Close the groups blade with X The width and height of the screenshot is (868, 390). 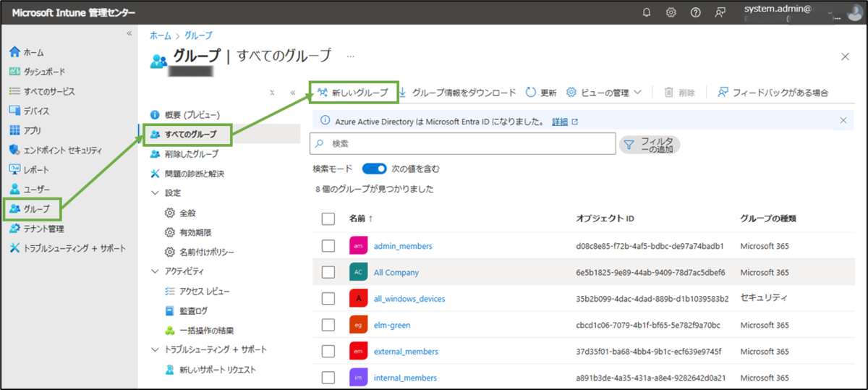point(845,56)
